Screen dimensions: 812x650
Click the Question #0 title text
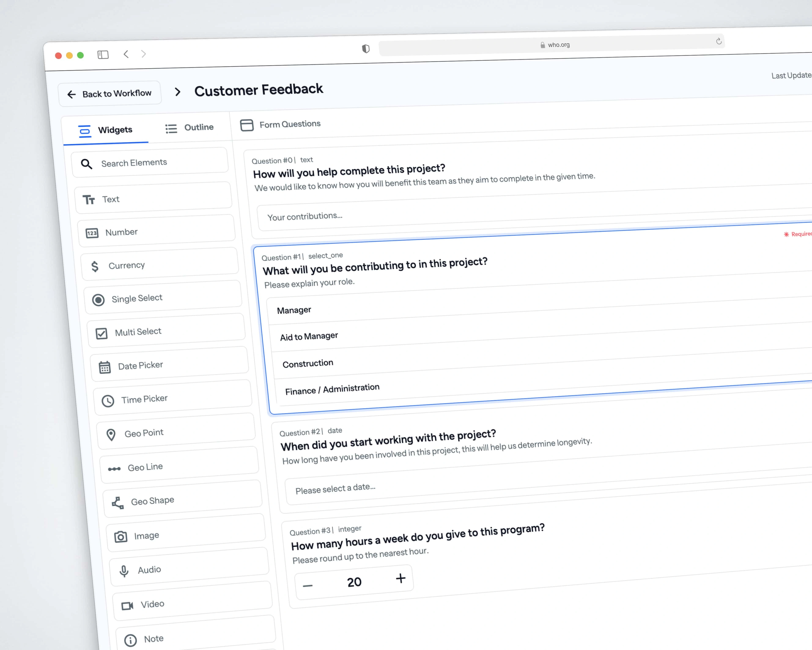pos(349,171)
